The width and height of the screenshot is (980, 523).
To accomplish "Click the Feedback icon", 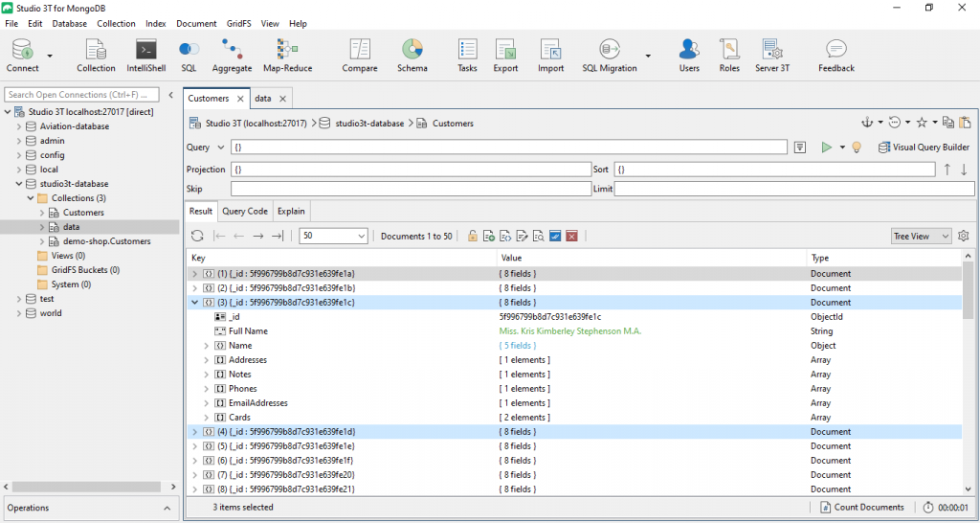I will (836, 56).
